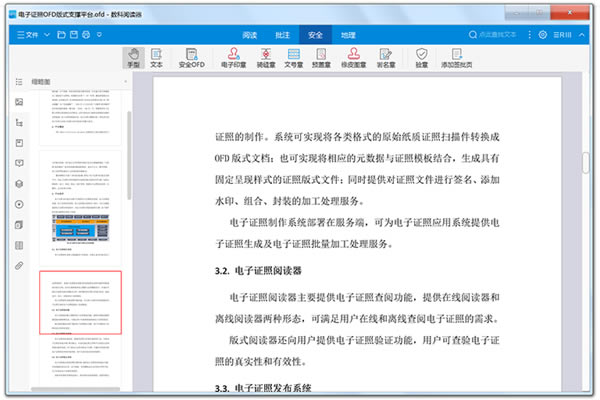Click the 签名章 signature seal icon
Viewport: 600px width, 400px height.
pos(384,58)
